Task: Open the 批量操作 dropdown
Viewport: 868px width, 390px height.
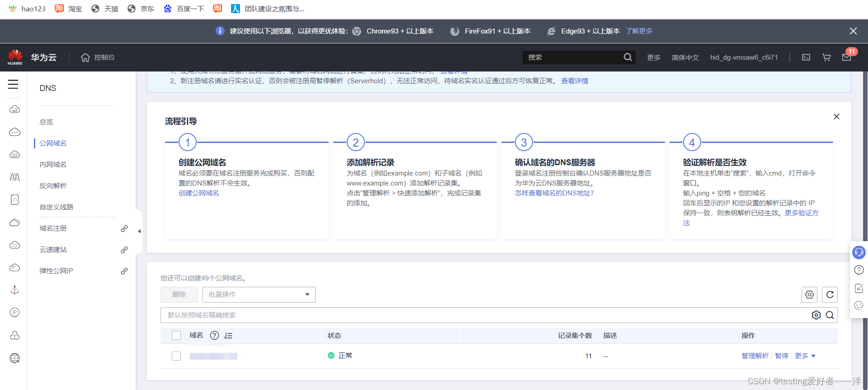Action: coord(259,295)
